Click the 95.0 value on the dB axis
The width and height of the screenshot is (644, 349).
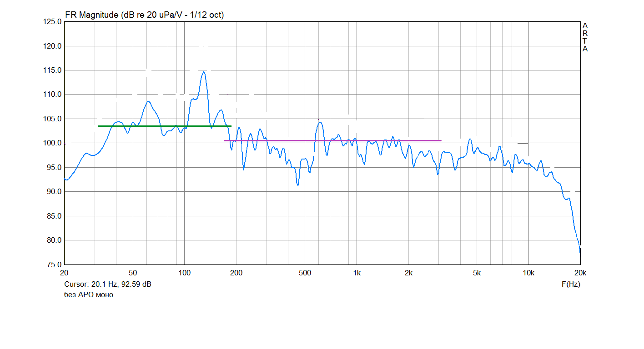pos(54,167)
